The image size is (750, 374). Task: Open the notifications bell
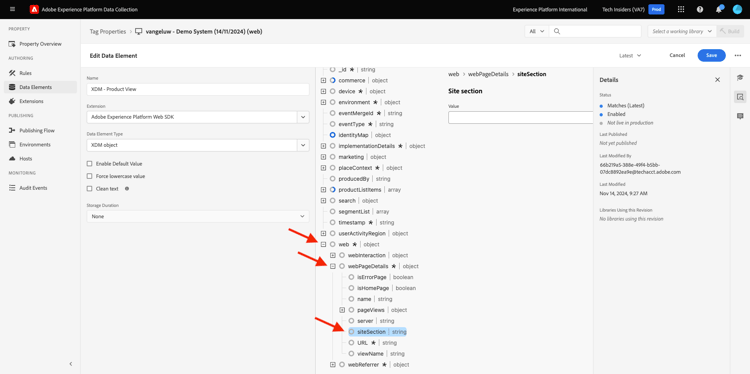coord(718,10)
